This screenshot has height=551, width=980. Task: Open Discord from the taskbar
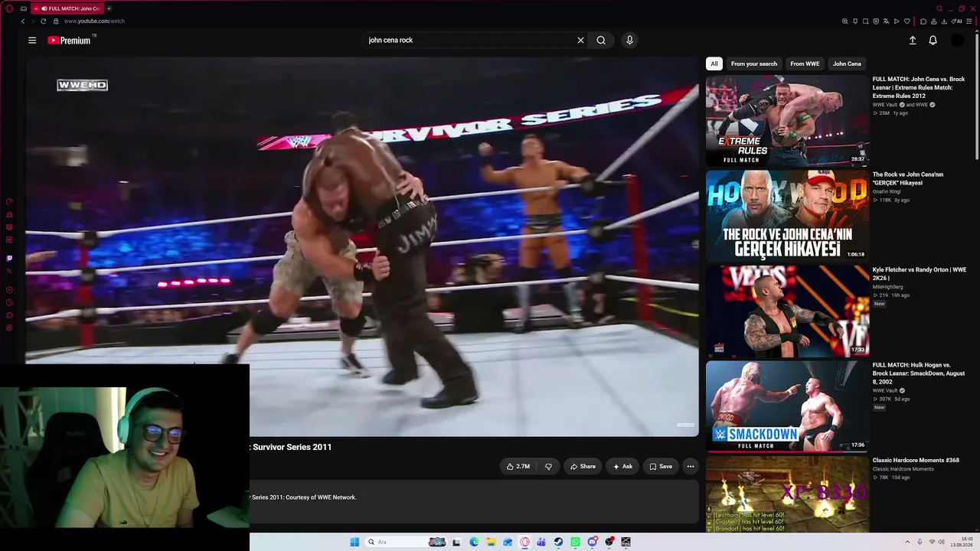592,542
